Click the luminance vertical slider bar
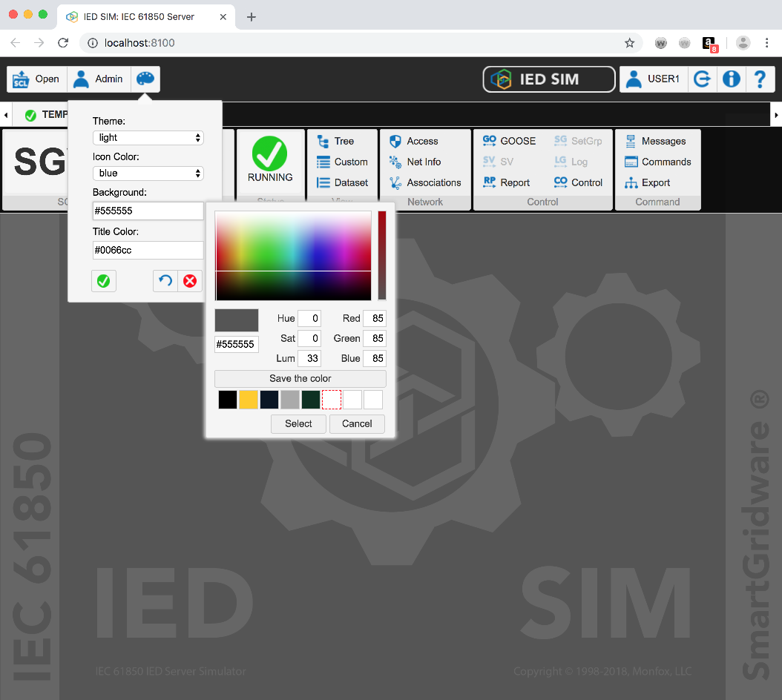Image resolution: width=782 pixels, height=700 pixels. pyautogui.click(x=382, y=256)
